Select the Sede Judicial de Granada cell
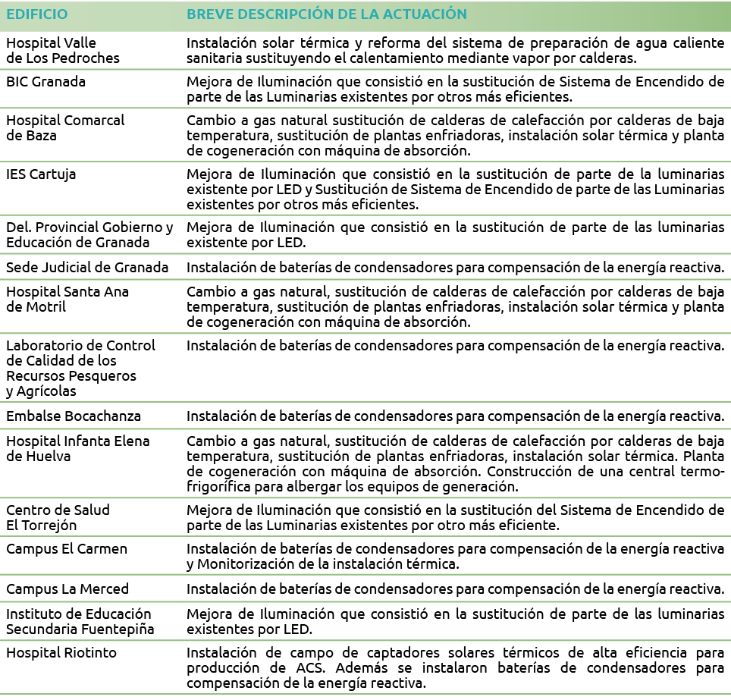Image resolution: width=731 pixels, height=700 pixels. coord(87,267)
